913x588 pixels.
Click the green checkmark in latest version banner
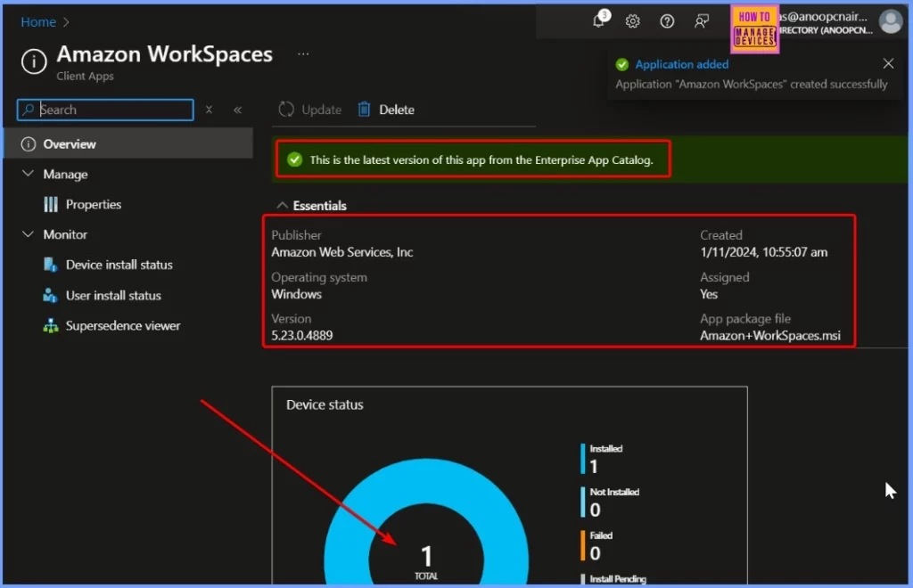click(294, 159)
